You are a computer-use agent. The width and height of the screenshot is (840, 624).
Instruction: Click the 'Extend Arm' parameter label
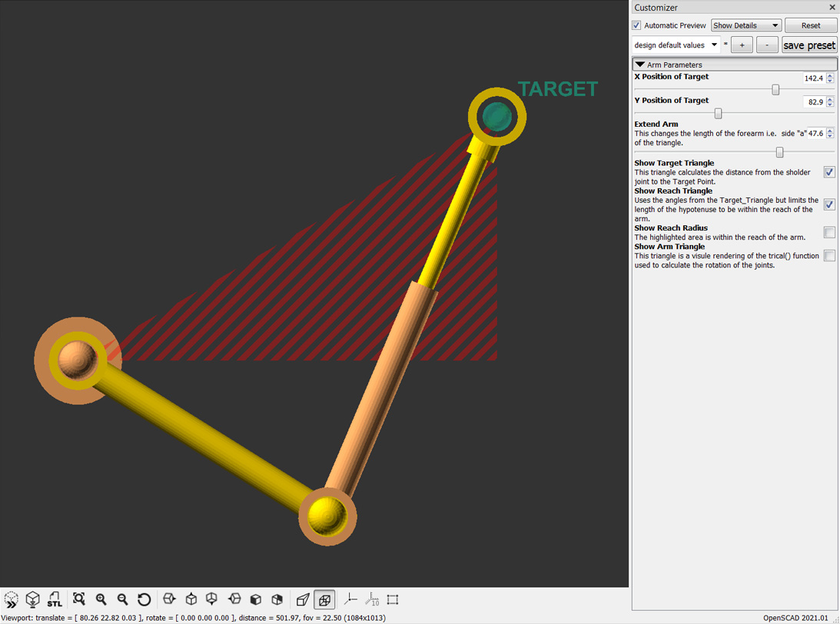pos(656,124)
